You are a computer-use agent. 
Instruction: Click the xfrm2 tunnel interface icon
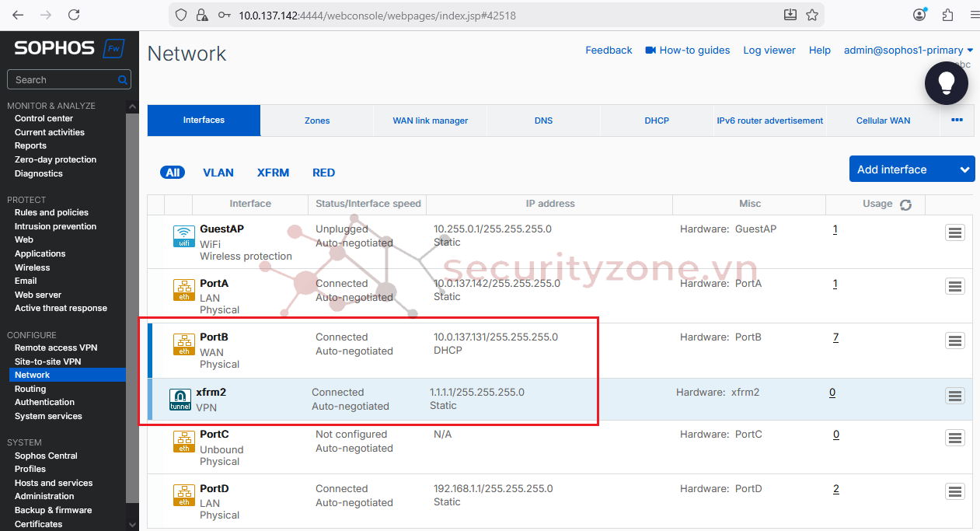(x=180, y=400)
